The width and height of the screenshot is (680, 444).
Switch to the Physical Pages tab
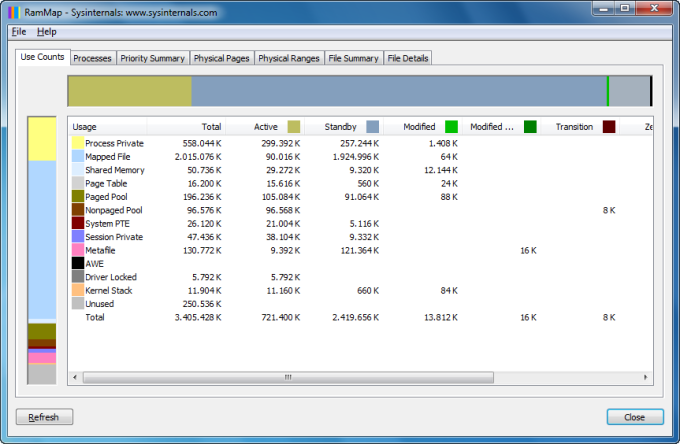(x=222, y=58)
